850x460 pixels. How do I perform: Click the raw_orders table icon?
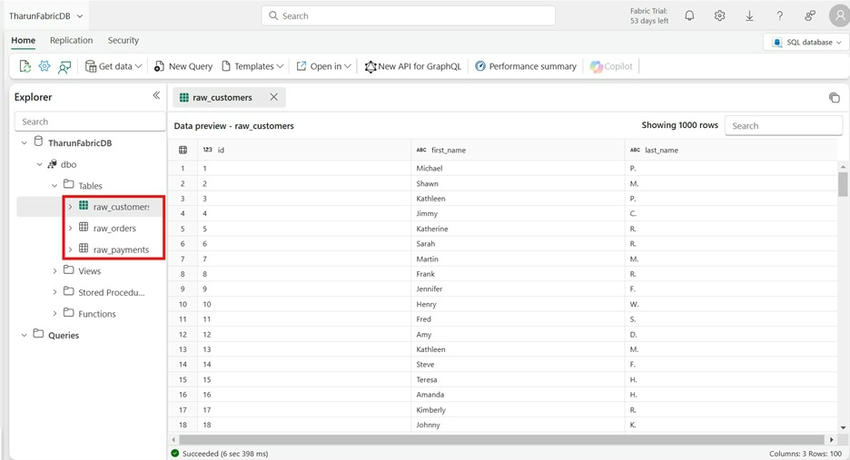[x=83, y=227]
